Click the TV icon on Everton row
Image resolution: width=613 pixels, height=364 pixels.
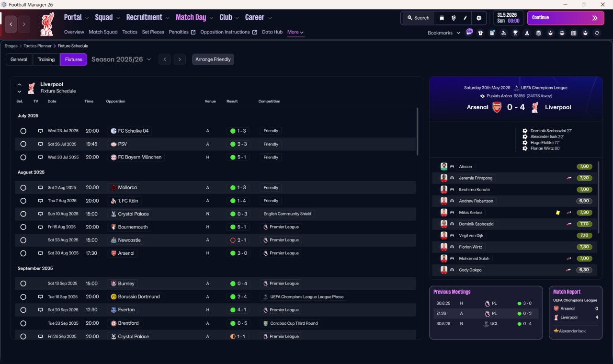tap(41, 310)
